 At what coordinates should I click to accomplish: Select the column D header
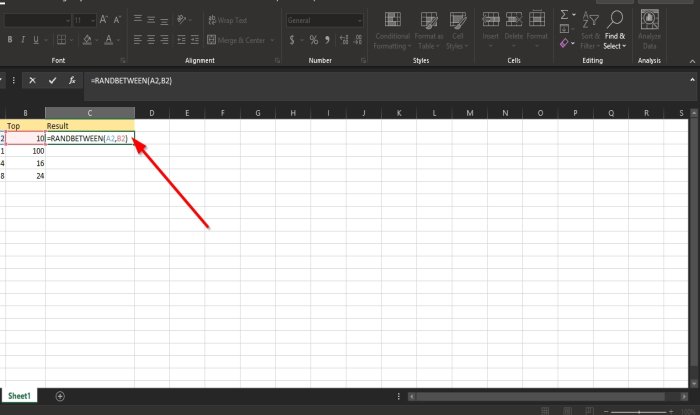click(x=152, y=113)
